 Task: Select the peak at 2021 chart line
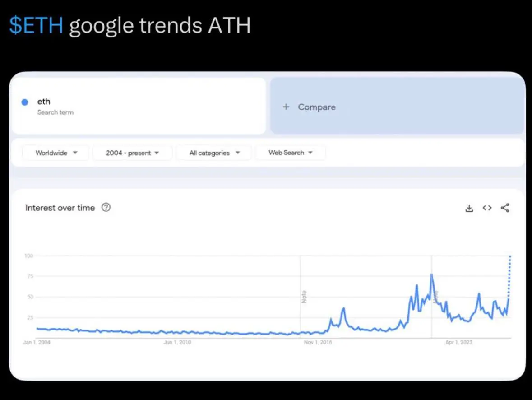click(x=431, y=274)
